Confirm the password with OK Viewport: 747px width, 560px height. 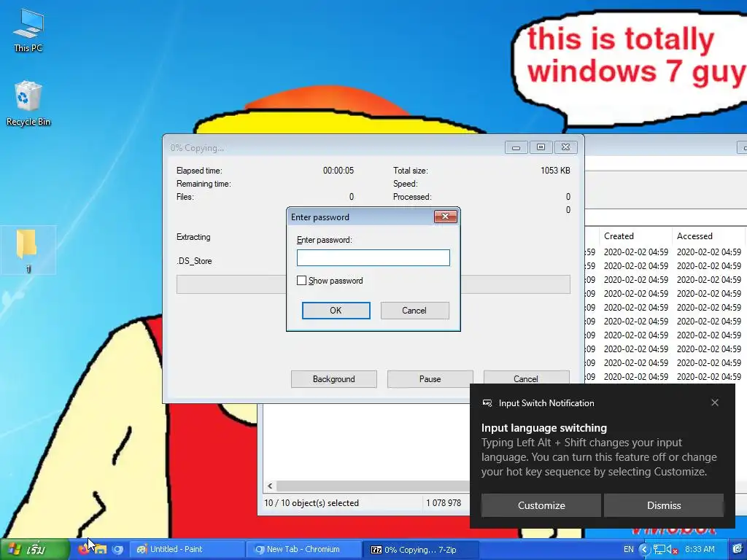pyautogui.click(x=336, y=311)
